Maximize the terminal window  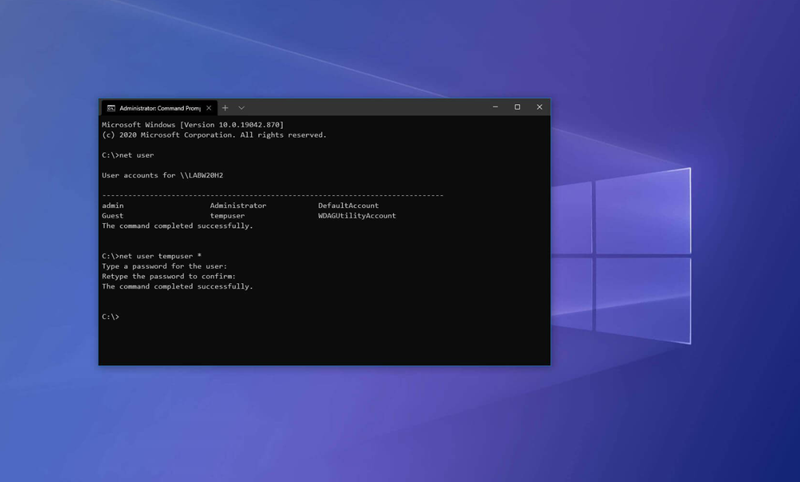coord(517,107)
